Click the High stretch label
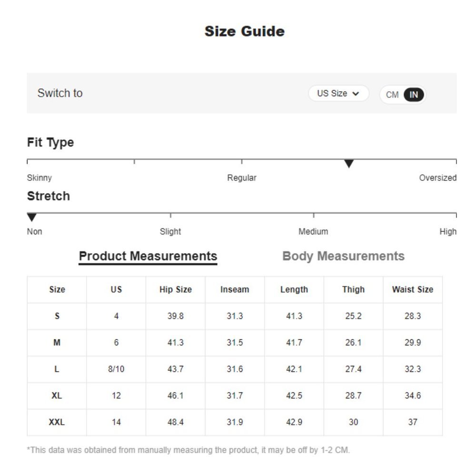Image resolution: width=476 pixels, height=476 pixels. click(448, 232)
